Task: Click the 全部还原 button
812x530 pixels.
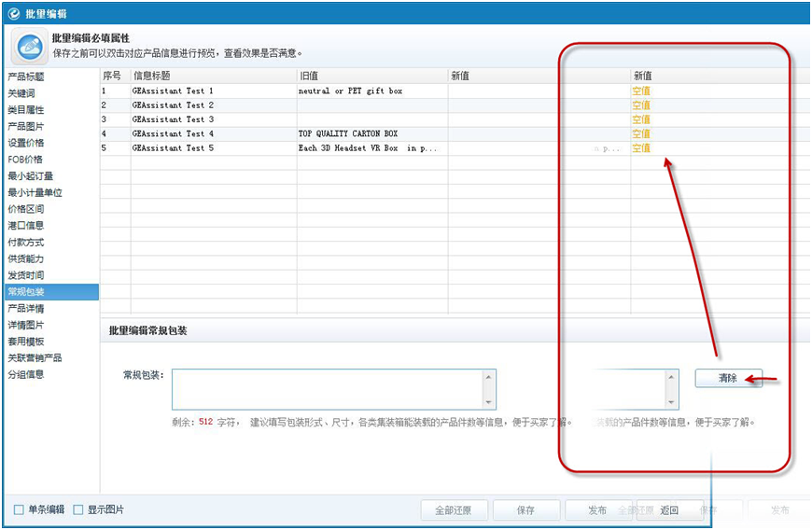Action: (453, 510)
